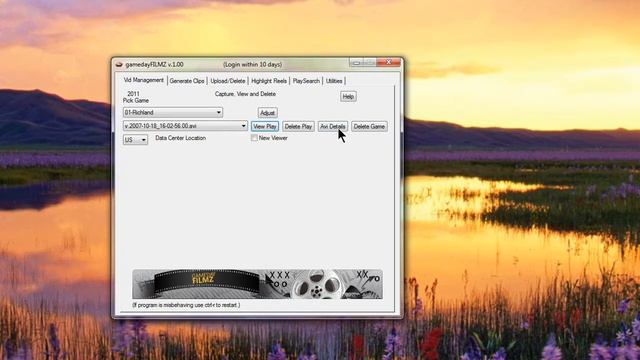
Task: Open Avi Details
Action: tap(333, 127)
